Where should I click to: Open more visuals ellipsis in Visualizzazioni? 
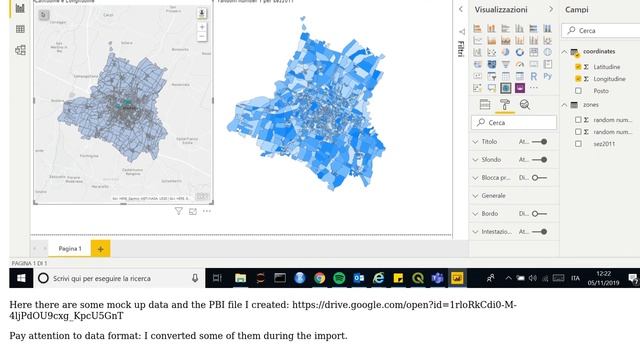tap(533, 88)
